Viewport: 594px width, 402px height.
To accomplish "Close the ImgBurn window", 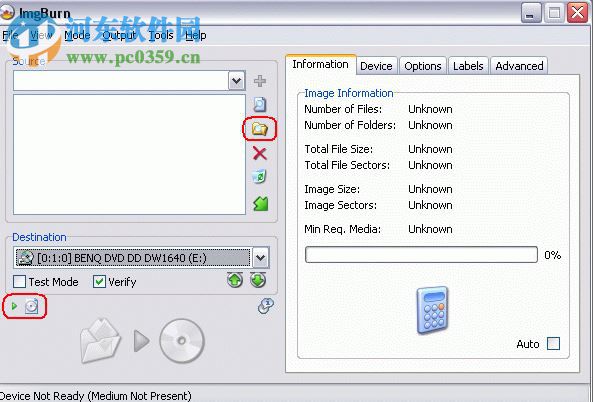I will 578,13.
